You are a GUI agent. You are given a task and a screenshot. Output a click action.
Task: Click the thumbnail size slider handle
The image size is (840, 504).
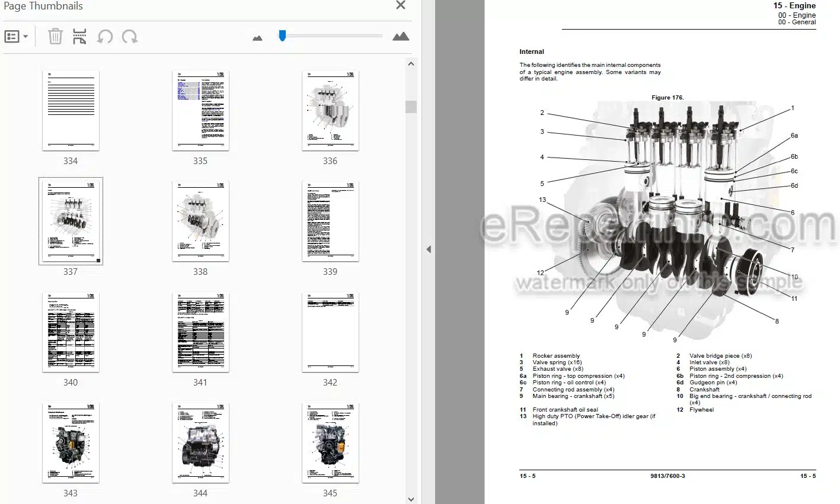point(282,36)
